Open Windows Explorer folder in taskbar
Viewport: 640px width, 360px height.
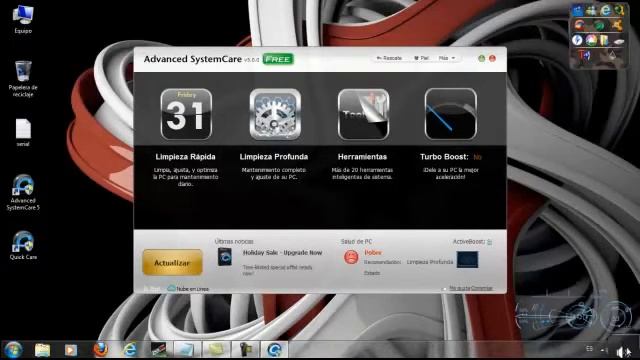(42, 350)
